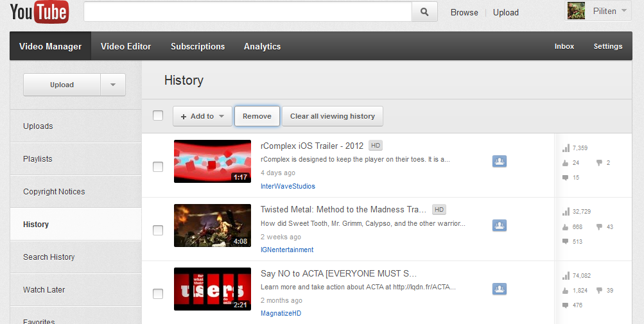The height and width of the screenshot is (324, 644).
Task: Click the comments icon beside 15
Action: click(566, 178)
